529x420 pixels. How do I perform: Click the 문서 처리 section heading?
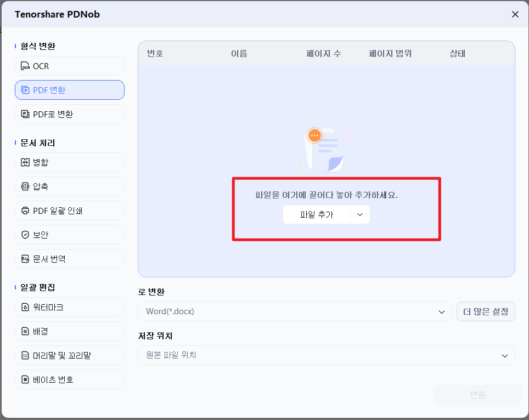tap(38, 143)
